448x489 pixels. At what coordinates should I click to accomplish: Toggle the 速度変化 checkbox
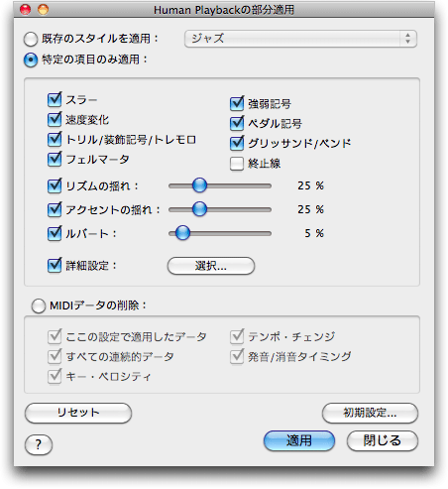[x=55, y=119]
